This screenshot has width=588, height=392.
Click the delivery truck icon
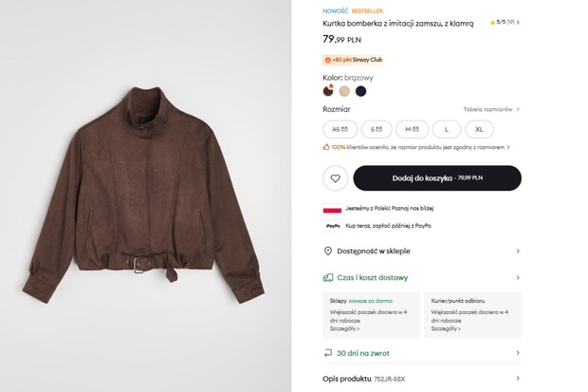[328, 278]
